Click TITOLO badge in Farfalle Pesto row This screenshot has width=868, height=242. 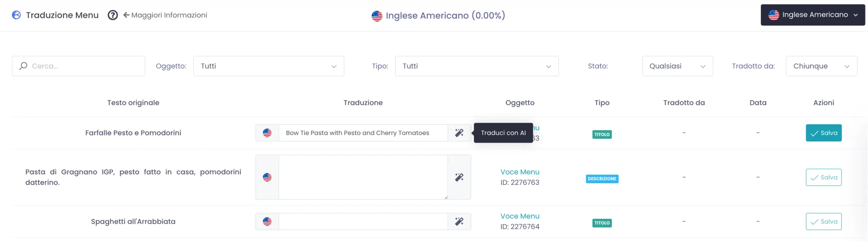(x=602, y=135)
